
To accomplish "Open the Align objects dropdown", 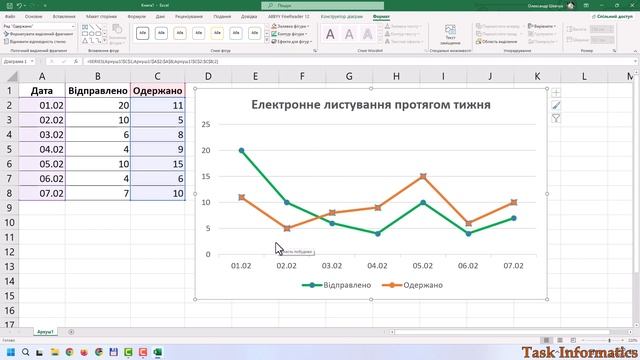I will click(x=542, y=26).
